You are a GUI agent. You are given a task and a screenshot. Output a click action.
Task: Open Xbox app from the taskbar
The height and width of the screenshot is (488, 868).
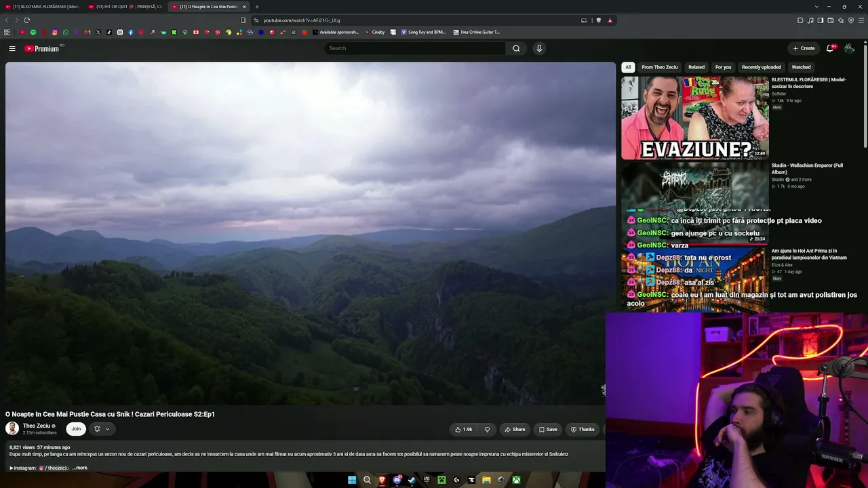[516, 480]
